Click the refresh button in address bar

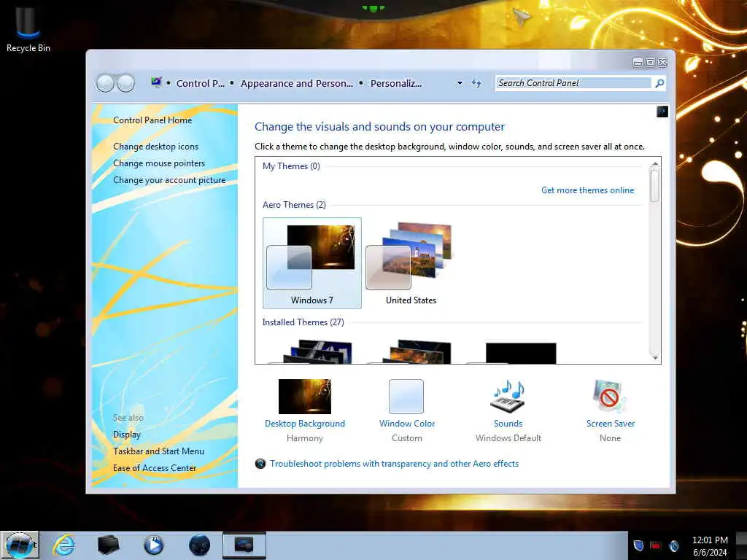476,83
